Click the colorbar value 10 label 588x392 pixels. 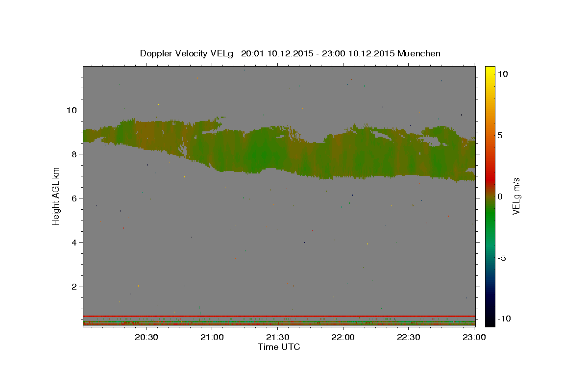(503, 74)
